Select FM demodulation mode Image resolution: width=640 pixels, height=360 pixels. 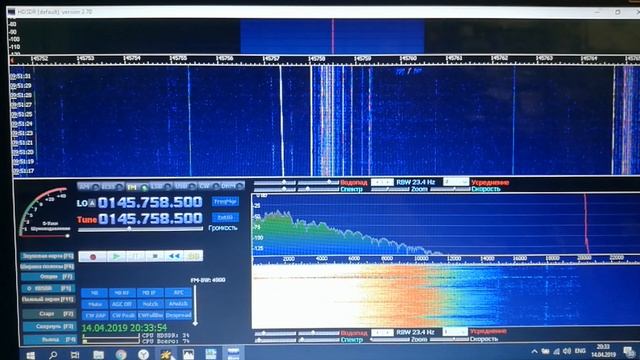(137, 187)
